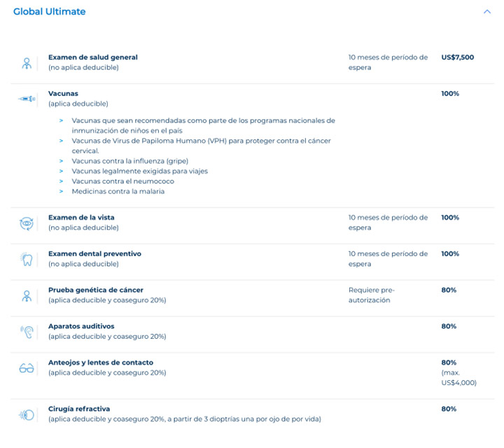
Task: Click the preventive dental tooth icon
Action: [x=27, y=260]
